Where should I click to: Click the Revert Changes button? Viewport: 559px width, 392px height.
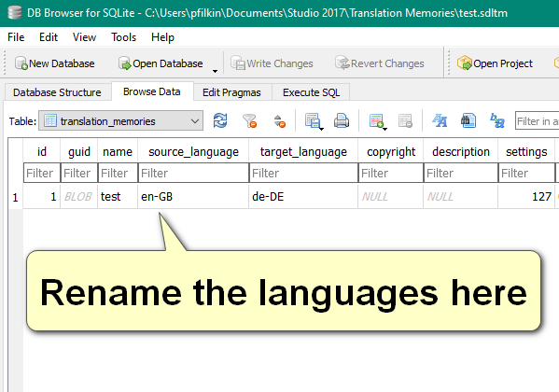(380, 63)
